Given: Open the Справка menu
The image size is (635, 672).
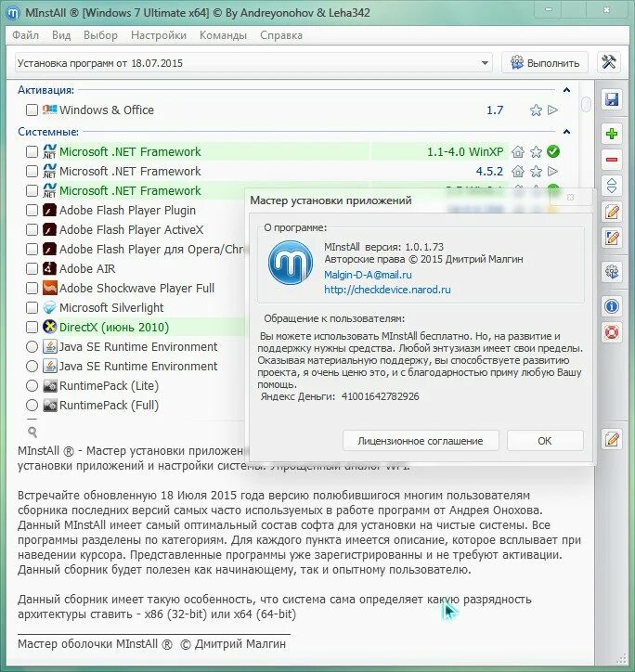Looking at the screenshot, I should [281, 35].
